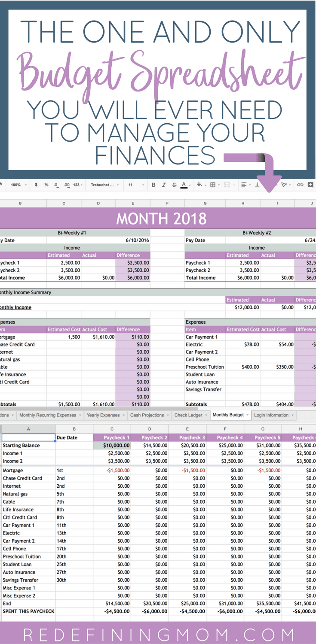Expand Monthly Recurring Expenses tab arrow

coord(80,415)
